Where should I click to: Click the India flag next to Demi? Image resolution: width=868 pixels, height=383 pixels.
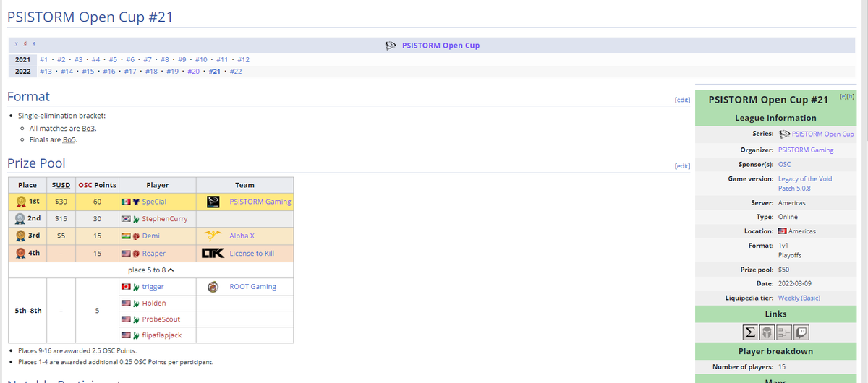[x=125, y=236]
